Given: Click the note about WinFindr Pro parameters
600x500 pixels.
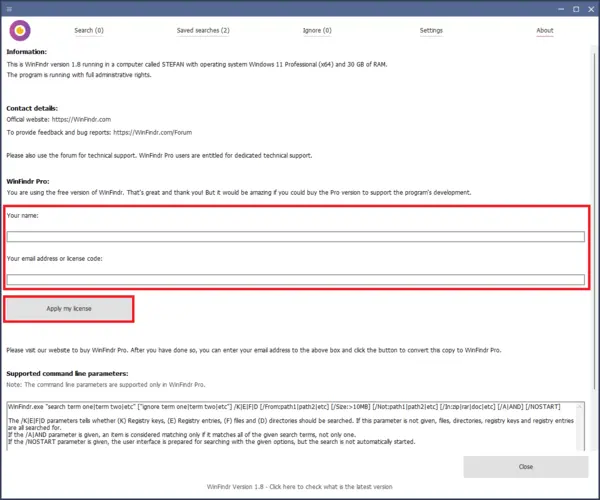Looking at the screenshot, I should (x=106, y=384).
